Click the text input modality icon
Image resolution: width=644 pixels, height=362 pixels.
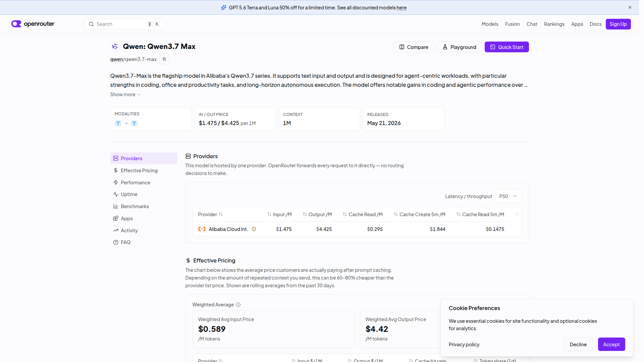[x=118, y=123]
